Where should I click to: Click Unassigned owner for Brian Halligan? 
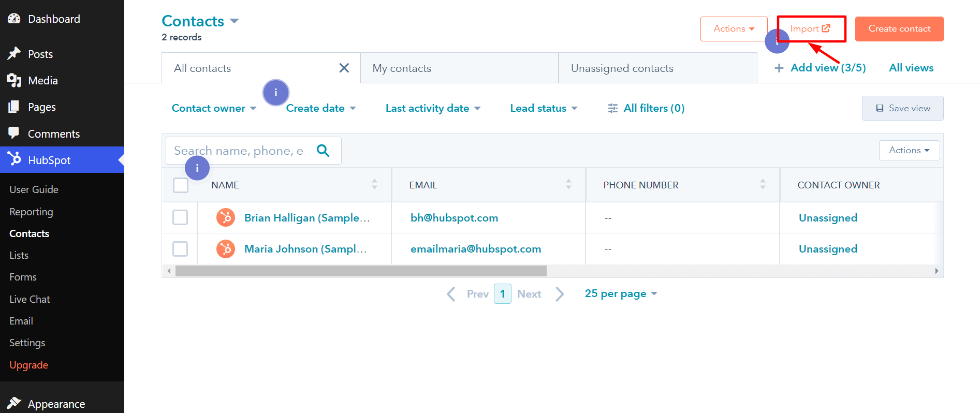828,218
